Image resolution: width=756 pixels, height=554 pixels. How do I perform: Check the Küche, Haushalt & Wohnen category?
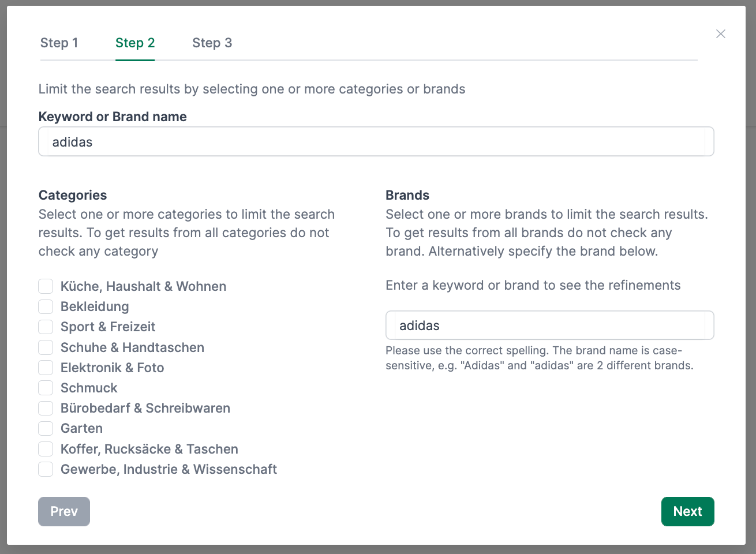[46, 286]
